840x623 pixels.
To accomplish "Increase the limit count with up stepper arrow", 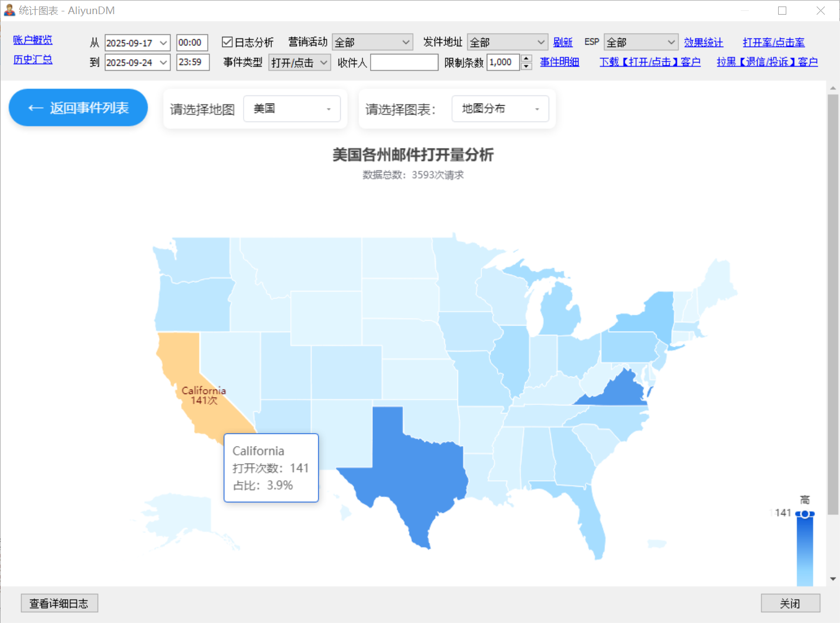I will click(526, 58).
